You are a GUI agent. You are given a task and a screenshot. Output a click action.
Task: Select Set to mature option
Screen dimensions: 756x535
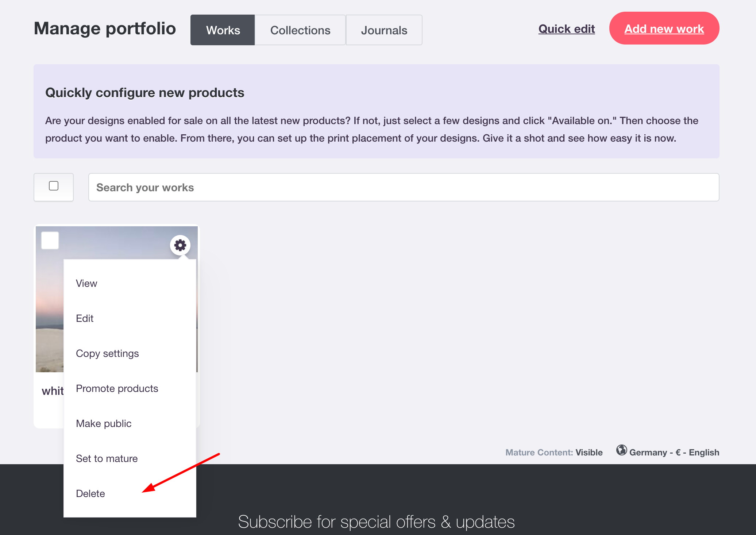107,458
